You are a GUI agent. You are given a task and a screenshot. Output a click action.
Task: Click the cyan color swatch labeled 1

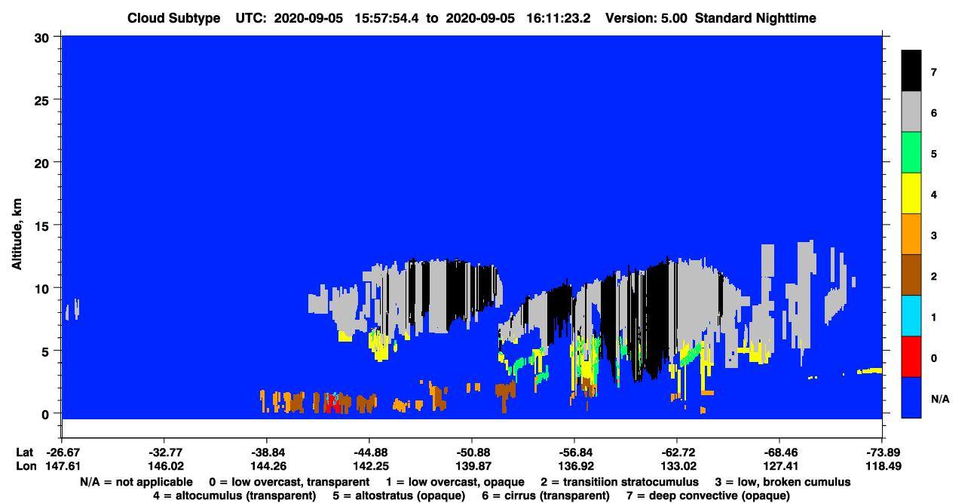tap(911, 316)
